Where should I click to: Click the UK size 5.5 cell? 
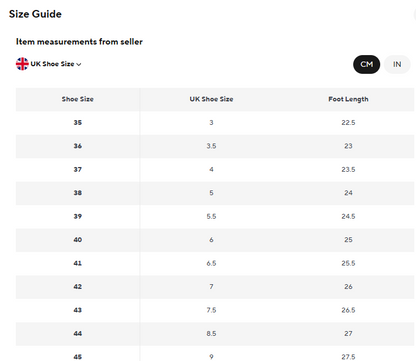coord(211,216)
